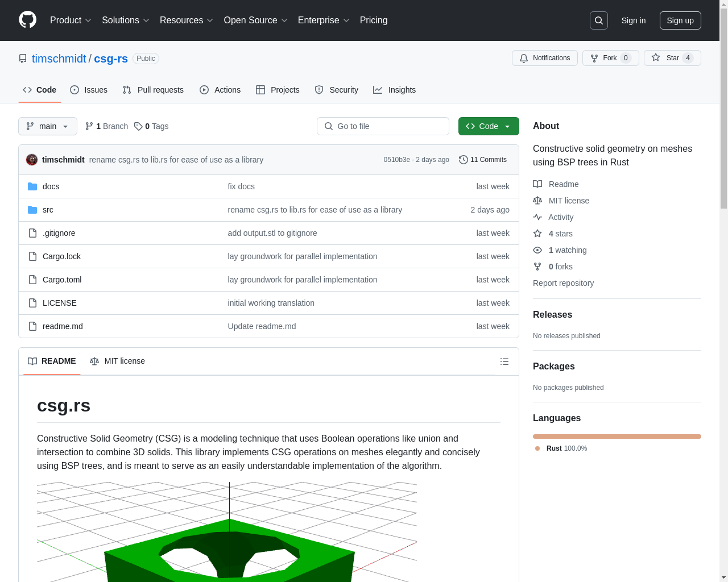The image size is (728, 582).
Task: Open 'Update readme.md' commit message
Action: pyautogui.click(x=262, y=326)
